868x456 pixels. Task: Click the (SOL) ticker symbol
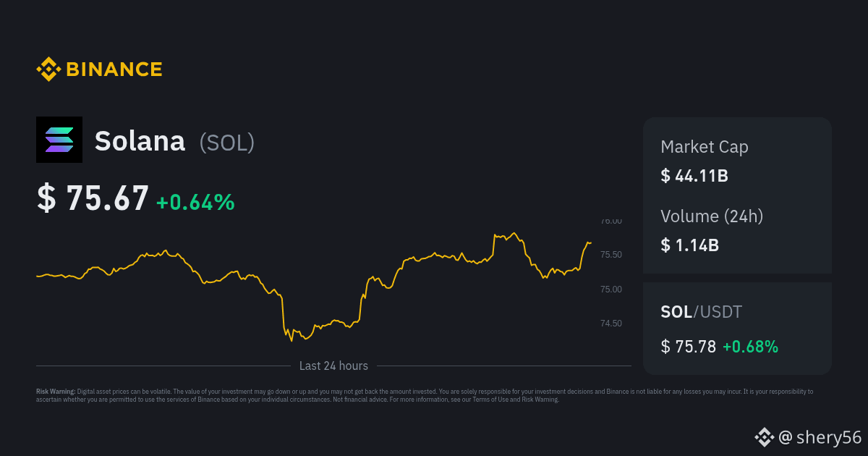pyautogui.click(x=227, y=142)
